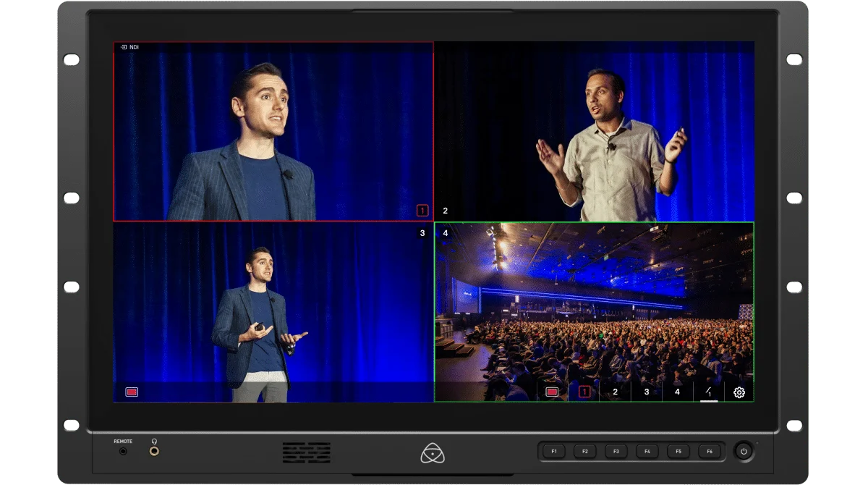Click the REMOTE port connector
This screenshot has width=868, height=485.
123,451
